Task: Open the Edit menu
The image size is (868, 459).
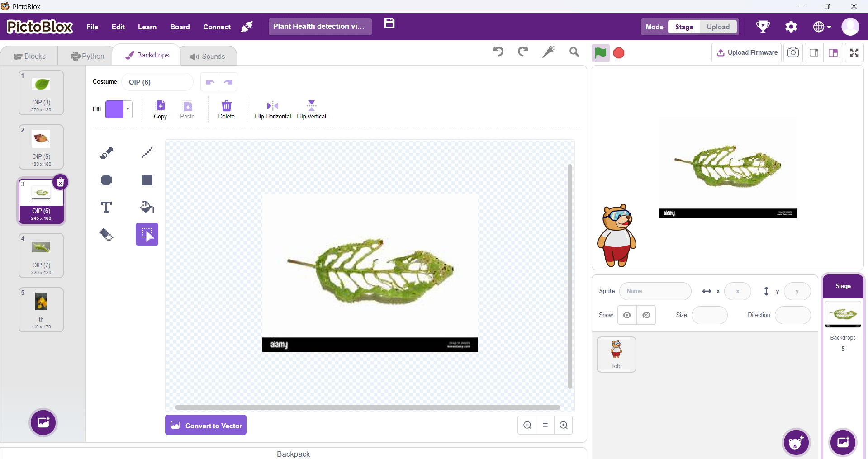Action: [118, 27]
